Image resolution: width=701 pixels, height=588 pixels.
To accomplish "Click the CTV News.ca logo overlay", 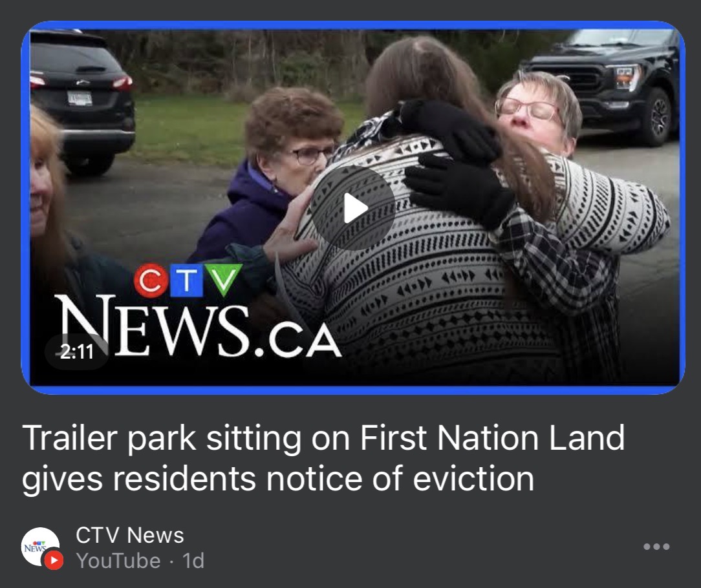I will pos(197,311).
